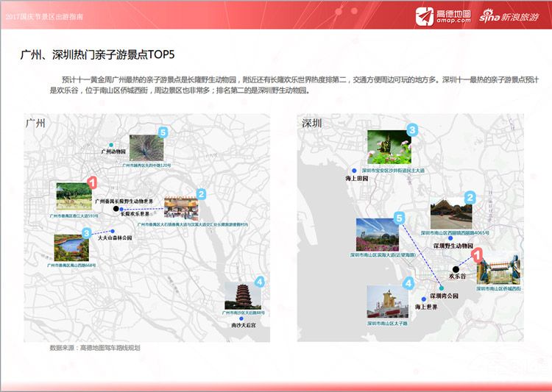
Task: Click number 4 badge above Nansha Tianhou Palace
Action: coord(258,282)
